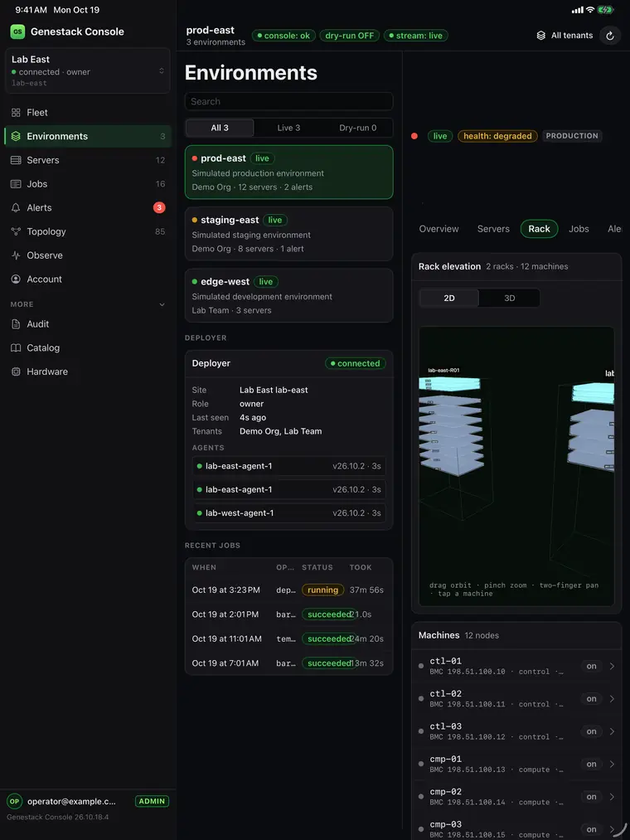Click the refresh icon in top bar

click(x=609, y=36)
